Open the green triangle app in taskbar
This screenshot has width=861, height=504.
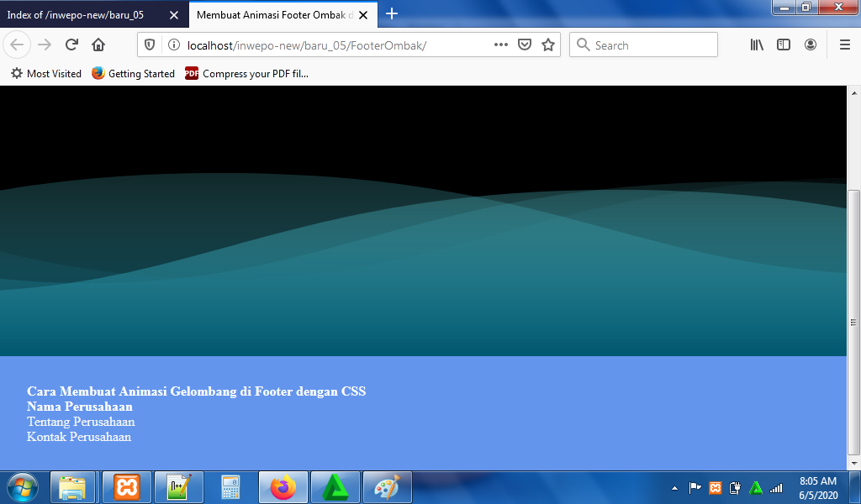click(335, 487)
